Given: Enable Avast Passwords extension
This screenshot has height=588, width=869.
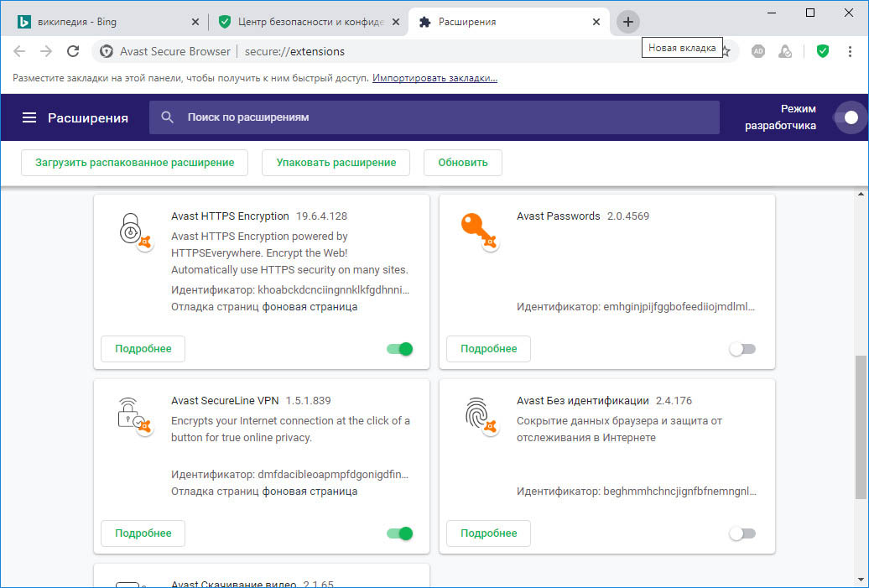Looking at the screenshot, I should 742,349.
